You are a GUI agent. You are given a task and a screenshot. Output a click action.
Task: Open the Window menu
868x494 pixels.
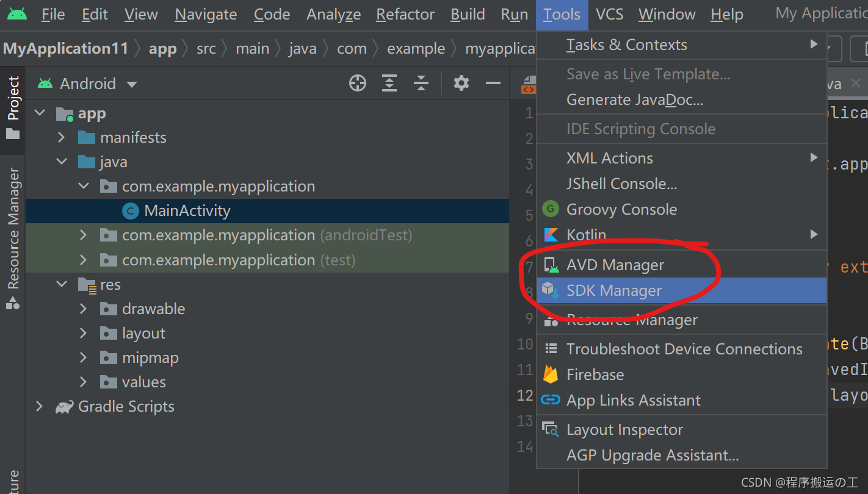[x=667, y=15]
